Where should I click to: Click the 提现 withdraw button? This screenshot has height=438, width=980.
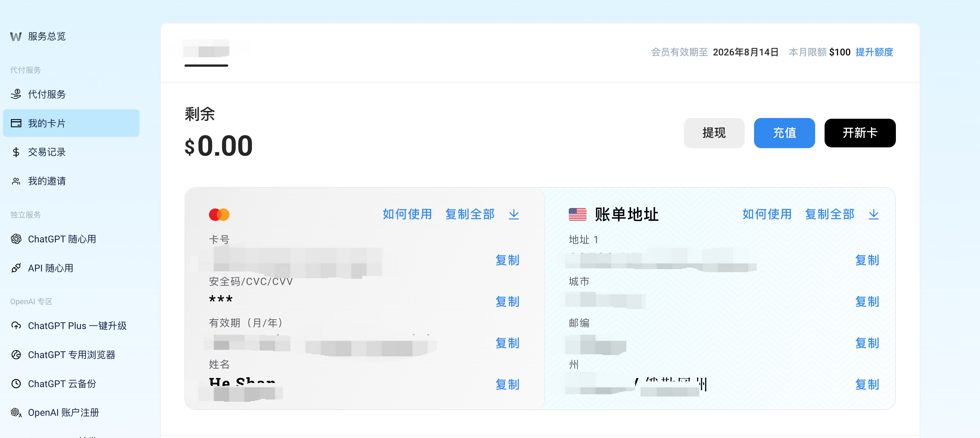coord(714,133)
